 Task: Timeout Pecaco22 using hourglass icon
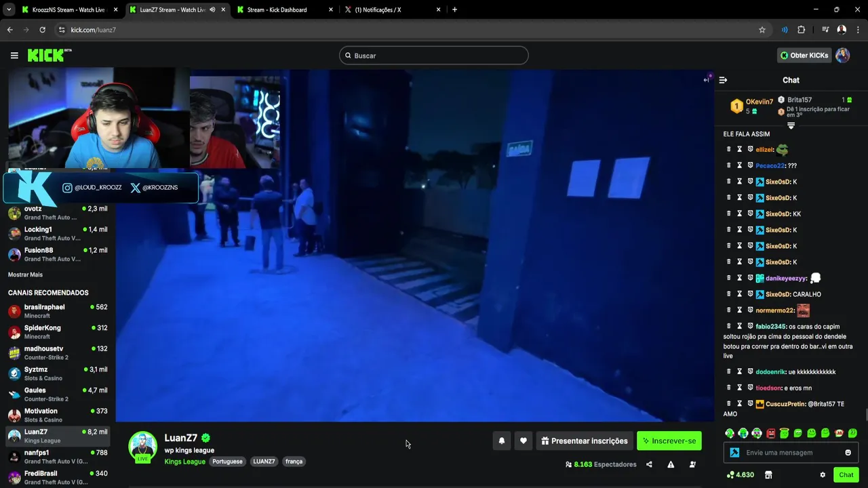click(740, 165)
